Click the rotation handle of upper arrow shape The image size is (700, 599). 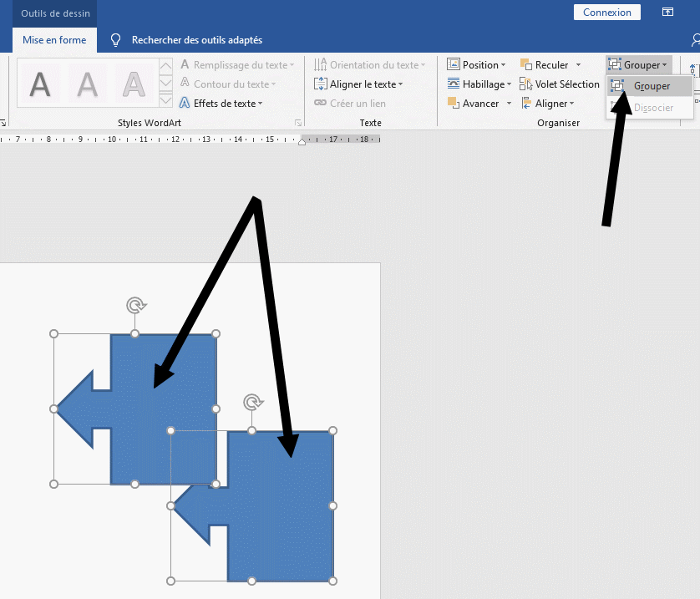coord(135,306)
